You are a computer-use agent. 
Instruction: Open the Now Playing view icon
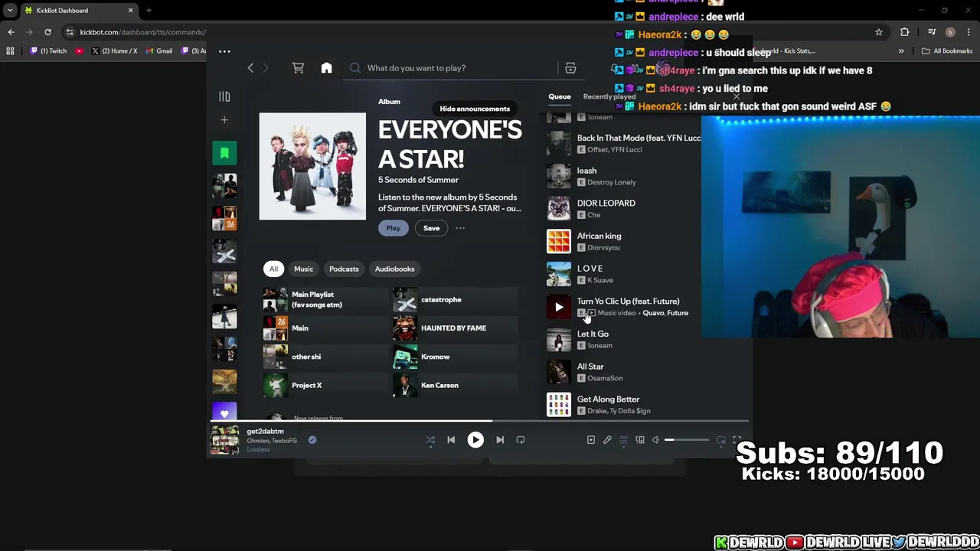[591, 440]
